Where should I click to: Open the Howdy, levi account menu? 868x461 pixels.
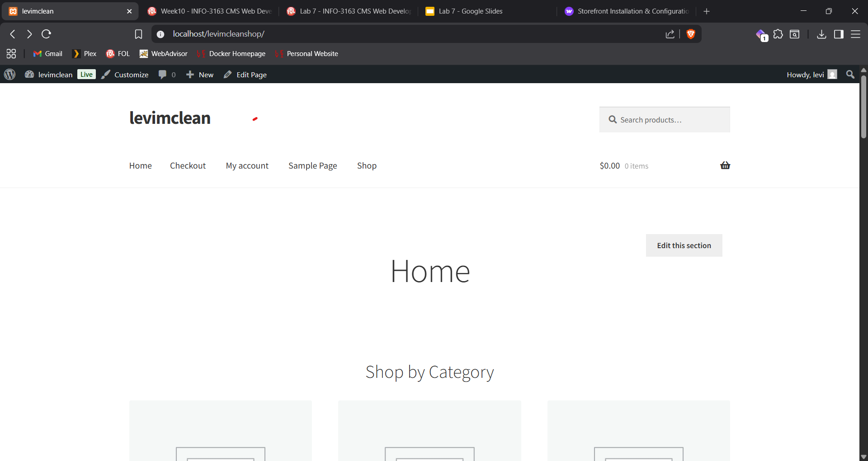point(811,75)
